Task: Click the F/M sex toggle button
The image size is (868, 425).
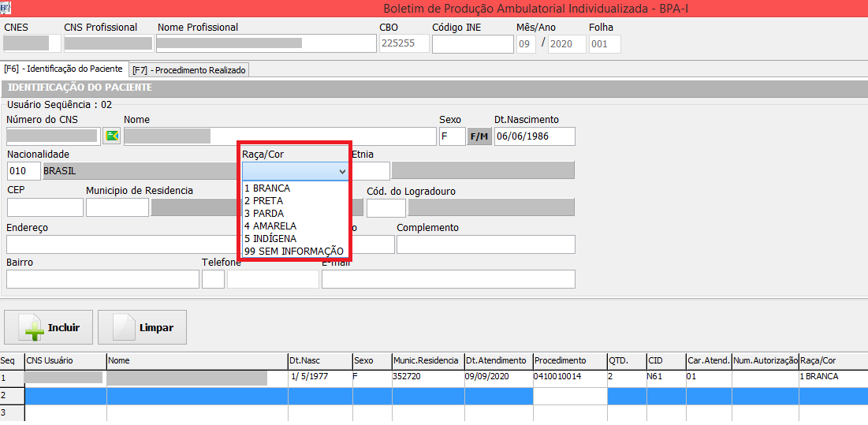Action: tap(479, 136)
